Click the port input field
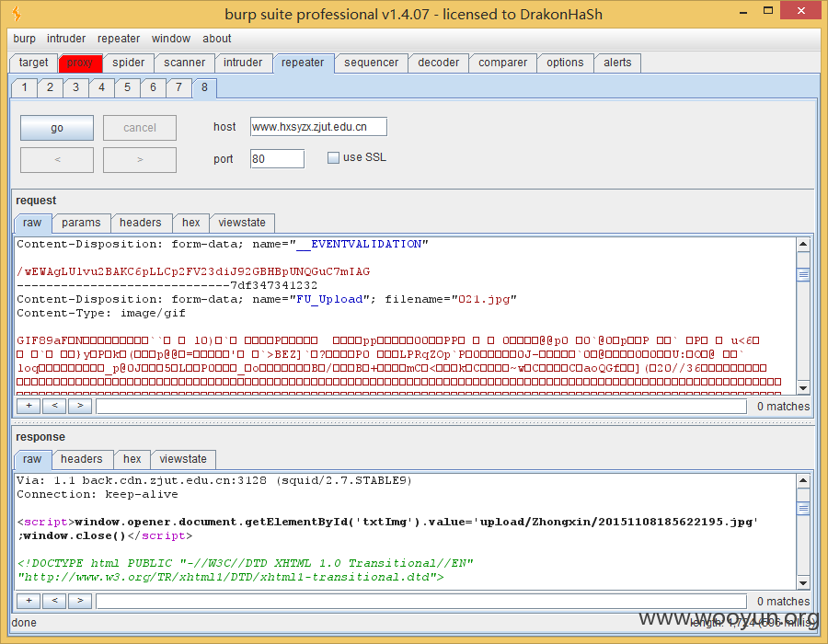 (x=277, y=159)
